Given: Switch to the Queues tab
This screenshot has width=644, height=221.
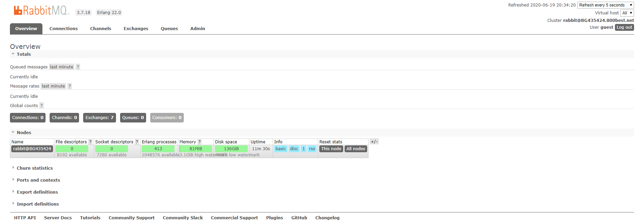Looking at the screenshot, I should (169, 29).
